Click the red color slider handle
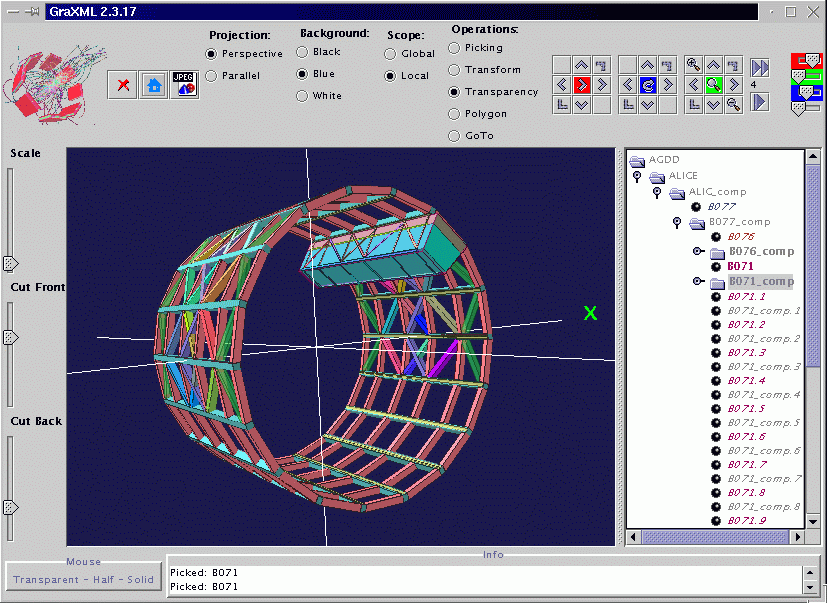The image size is (827, 603). click(x=813, y=60)
